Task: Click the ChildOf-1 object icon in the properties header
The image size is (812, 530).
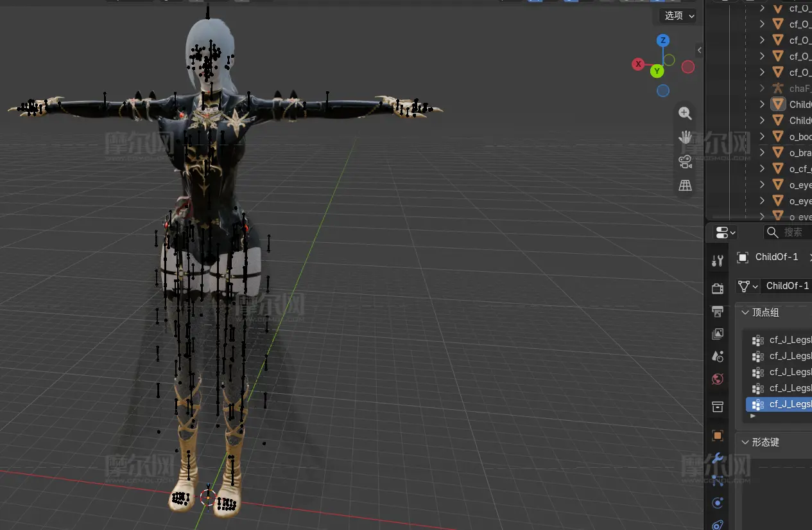Action: (743, 258)
